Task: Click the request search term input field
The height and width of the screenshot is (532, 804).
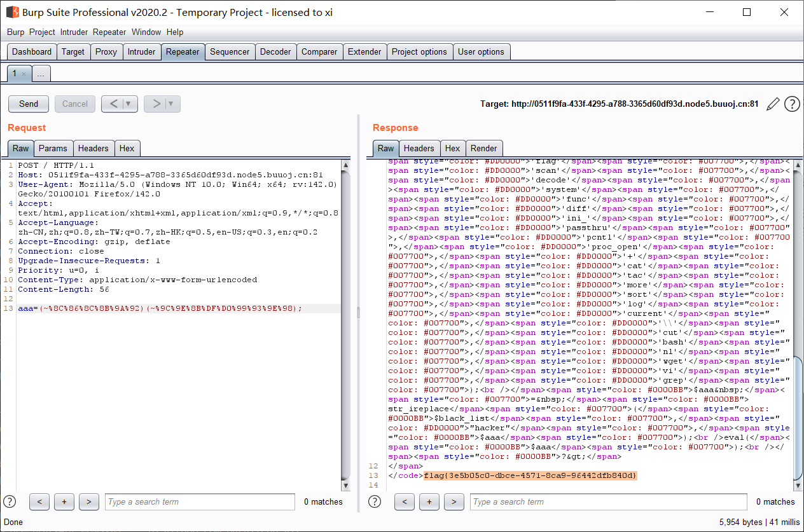Action: pos(199,501)
